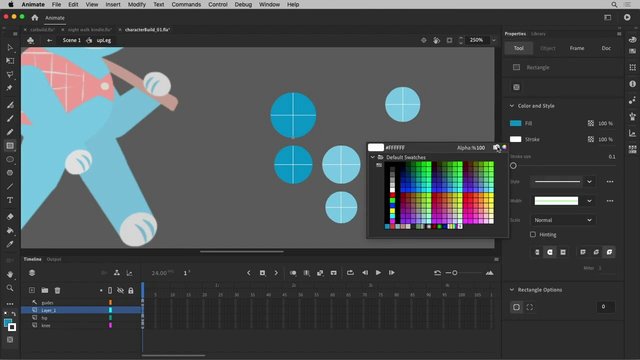Select the Eyedropper tool
Viewport: 640px width, 360px height.
tap(10, 244)
